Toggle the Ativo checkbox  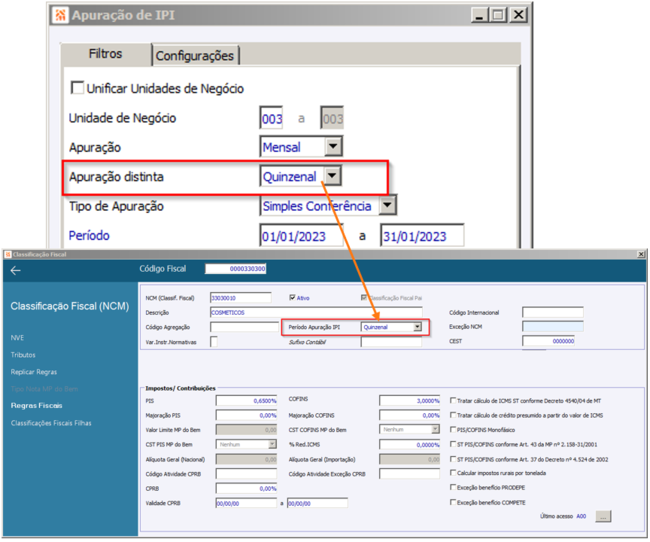pos(292,297)
